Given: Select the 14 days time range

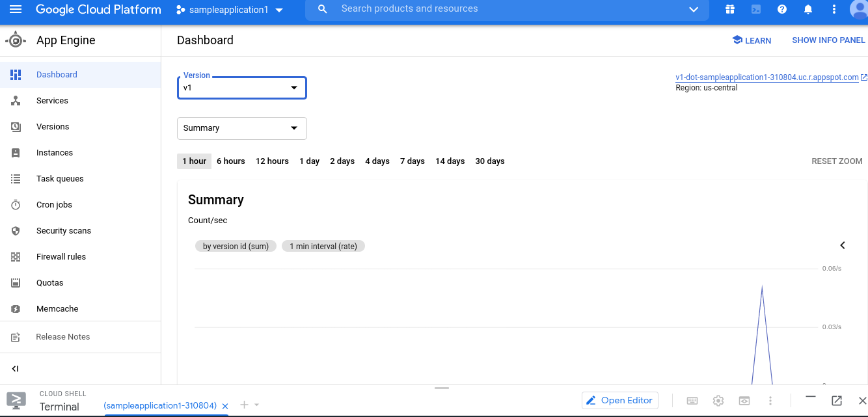Looking at the screenshot, I should click(450, 161).
